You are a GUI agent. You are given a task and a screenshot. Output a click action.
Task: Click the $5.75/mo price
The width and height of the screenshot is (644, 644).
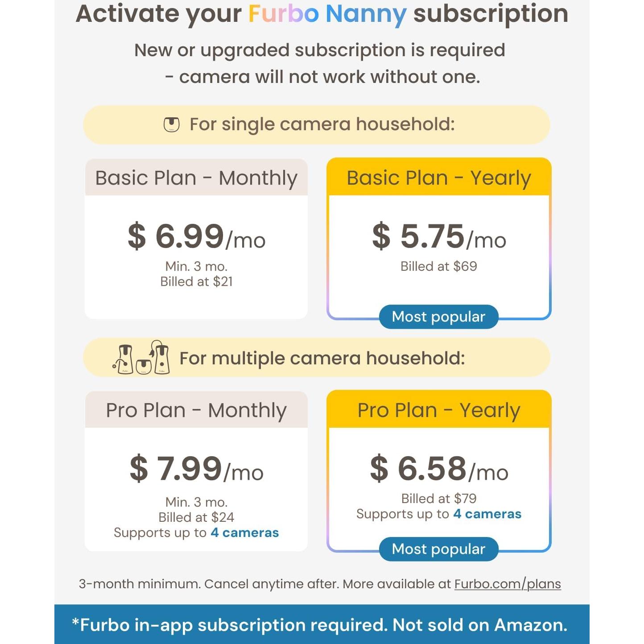coord(439,237)
